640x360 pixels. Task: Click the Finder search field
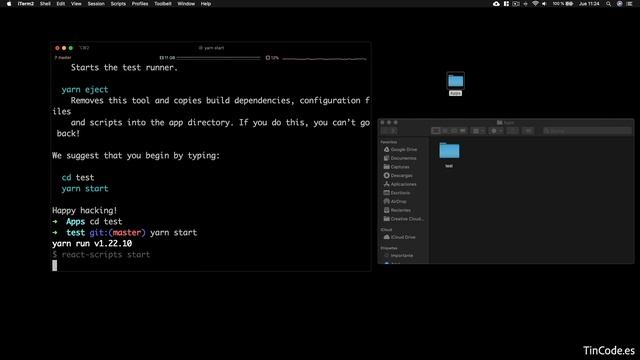pyautogui.click(x=587, y=131)
